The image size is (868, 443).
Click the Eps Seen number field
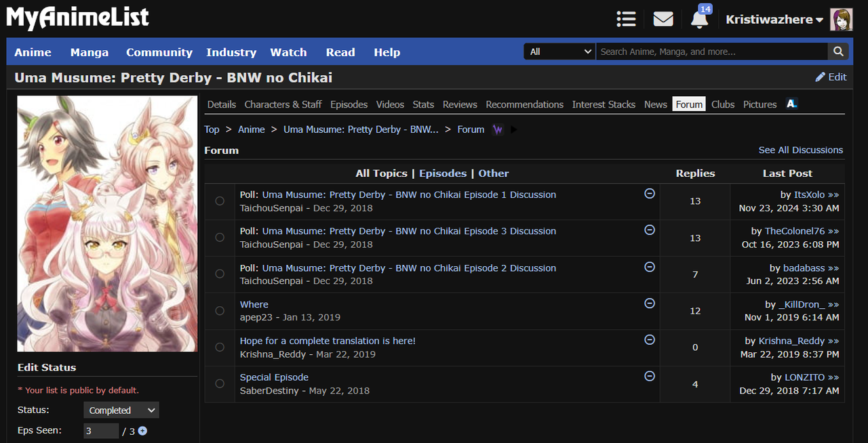(102, 431)
